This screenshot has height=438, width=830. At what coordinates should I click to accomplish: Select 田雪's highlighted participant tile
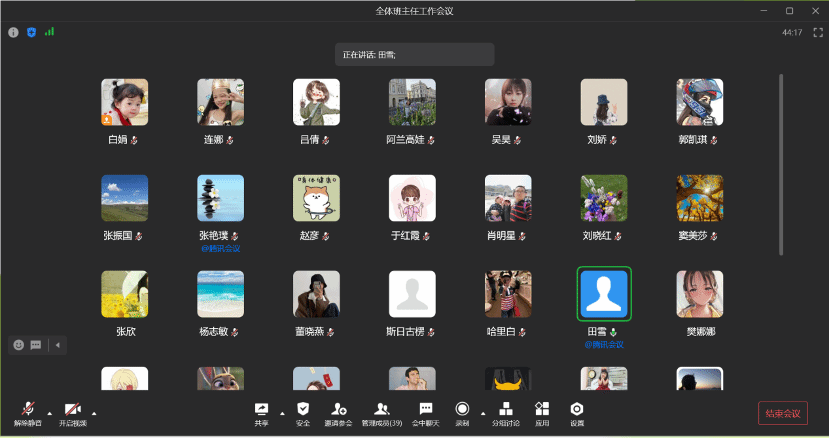[604, 294]
